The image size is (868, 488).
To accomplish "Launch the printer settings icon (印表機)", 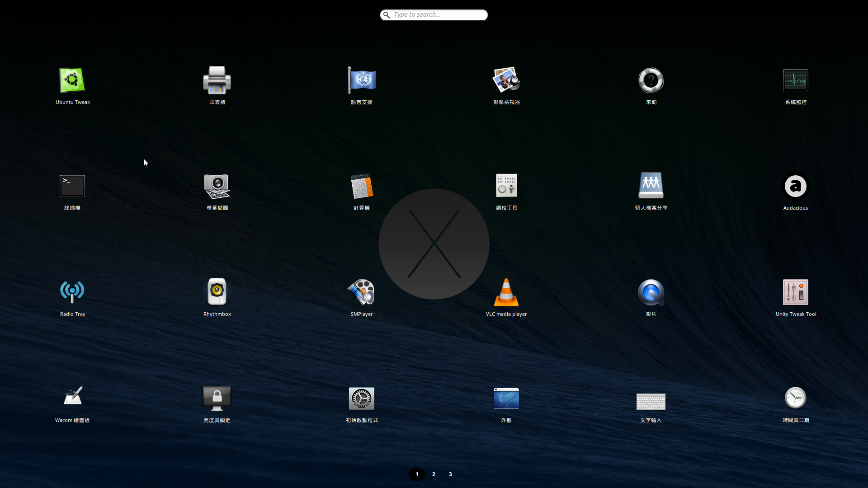I will point(217,80).
